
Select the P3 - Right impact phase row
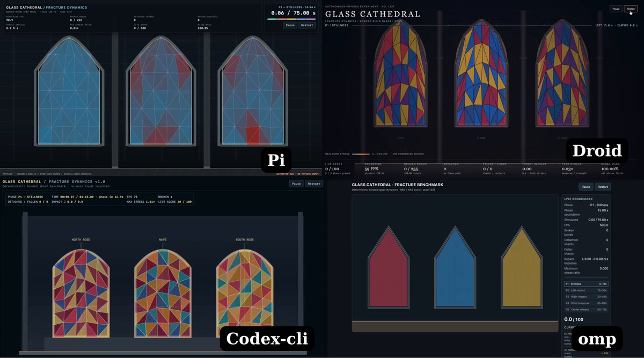(x=586, y=296)
